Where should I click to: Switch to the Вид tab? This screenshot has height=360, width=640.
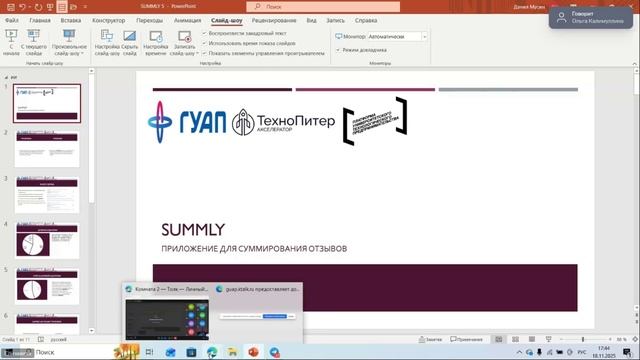tap(311, 20)
